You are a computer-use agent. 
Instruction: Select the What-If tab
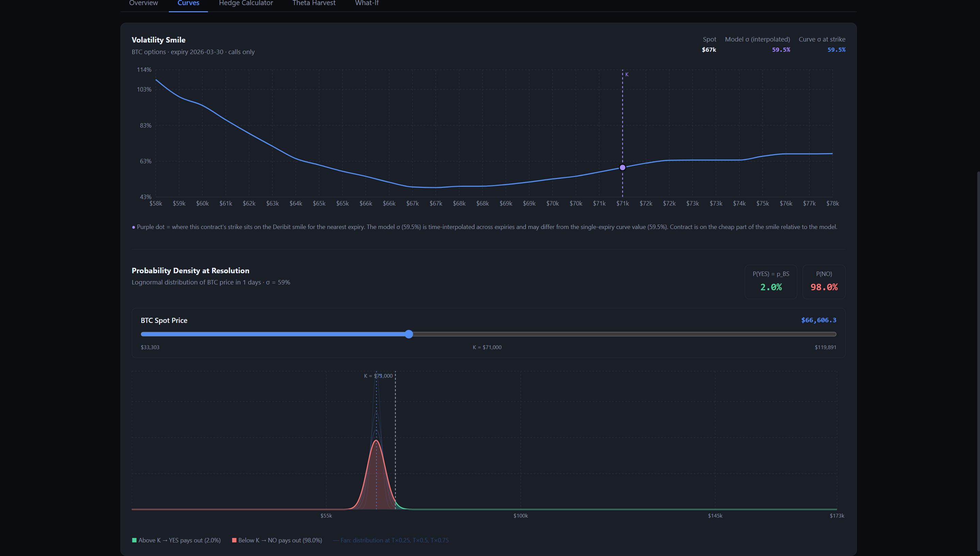367,3
